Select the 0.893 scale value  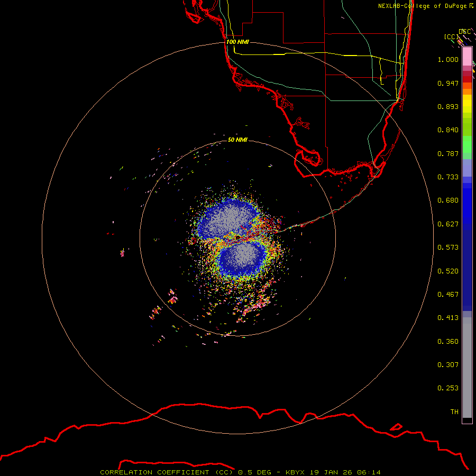pos(448,106)
